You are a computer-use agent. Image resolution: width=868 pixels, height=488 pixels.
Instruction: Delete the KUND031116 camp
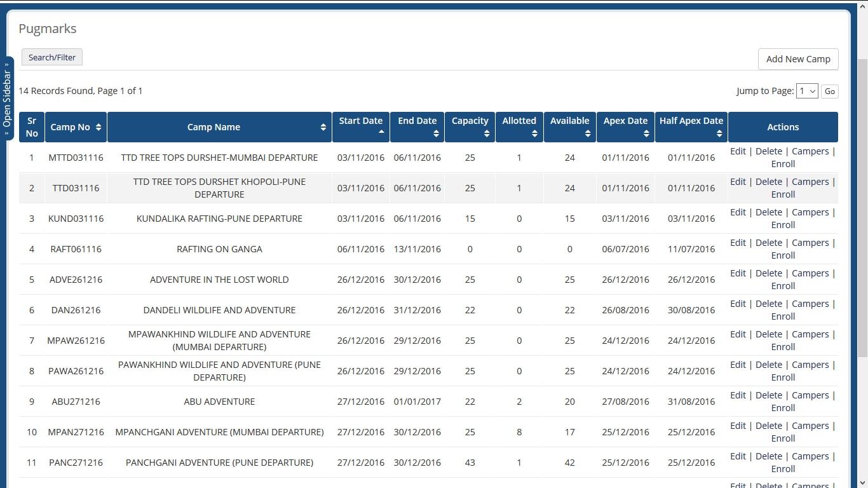(768, 212)
